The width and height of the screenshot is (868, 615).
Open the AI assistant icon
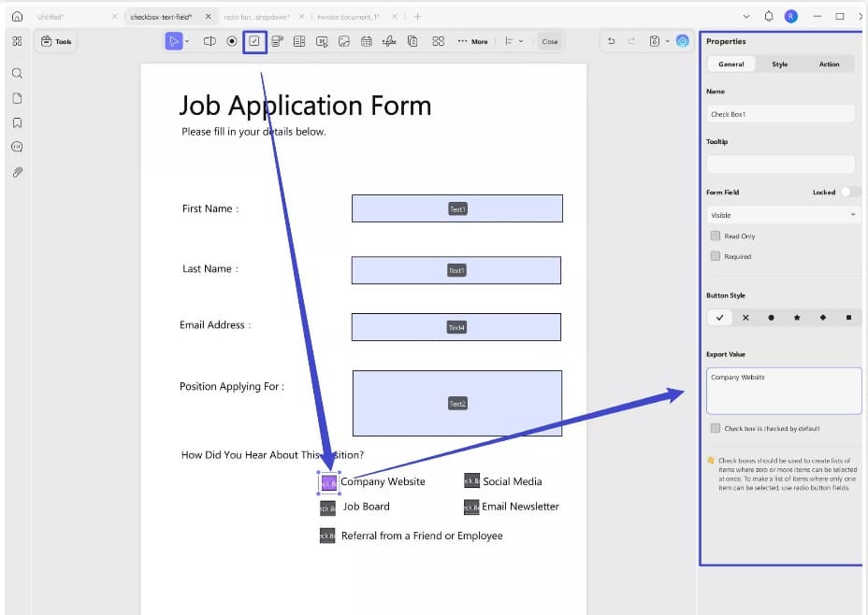click(680, 41)
